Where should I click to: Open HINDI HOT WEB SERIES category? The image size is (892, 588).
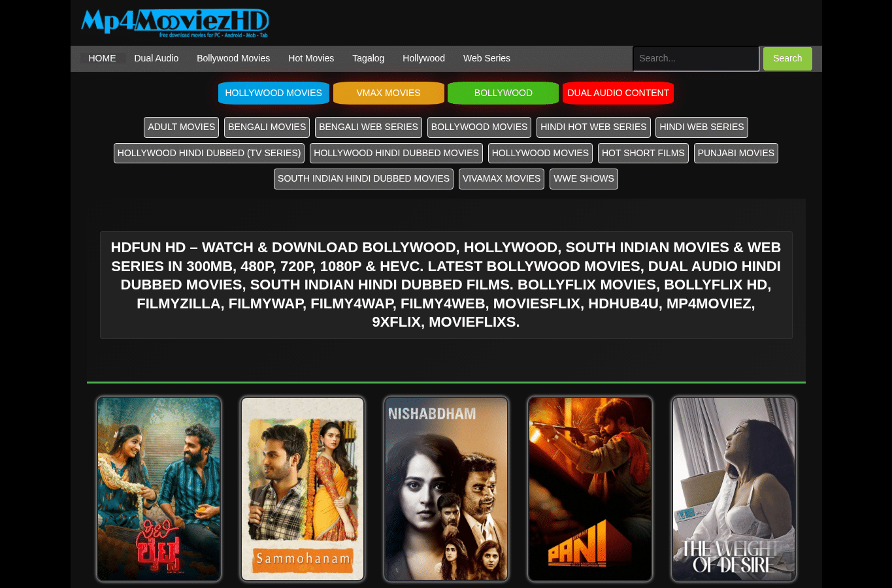point(593,127)
